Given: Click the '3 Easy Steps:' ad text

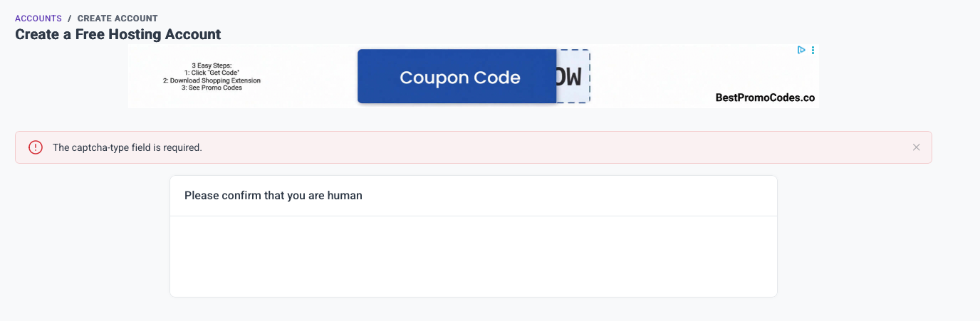Looking at the screenshot, I should point(212,65).
